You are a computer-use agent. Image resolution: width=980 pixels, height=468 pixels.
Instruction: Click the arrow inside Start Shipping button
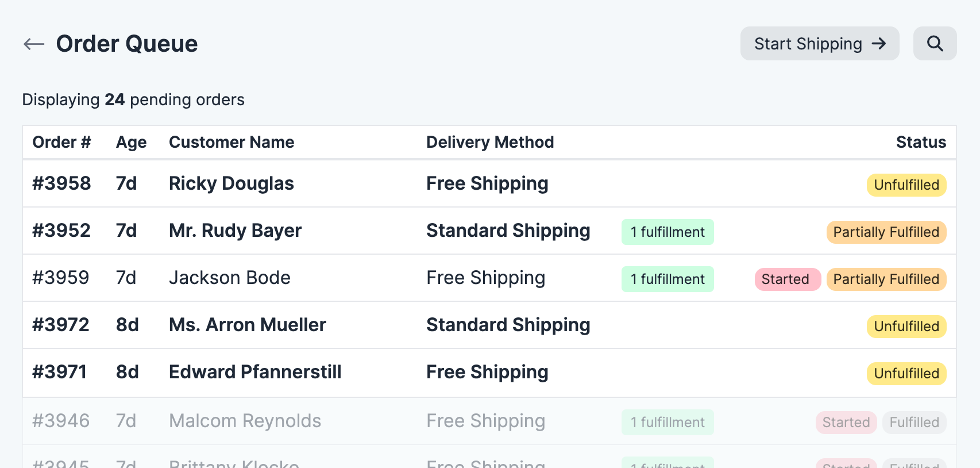click(x=878, y=43)
